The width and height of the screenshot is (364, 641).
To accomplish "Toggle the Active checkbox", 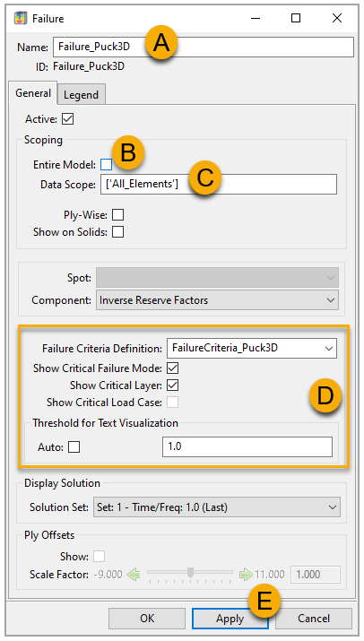I will coord(68,119).
